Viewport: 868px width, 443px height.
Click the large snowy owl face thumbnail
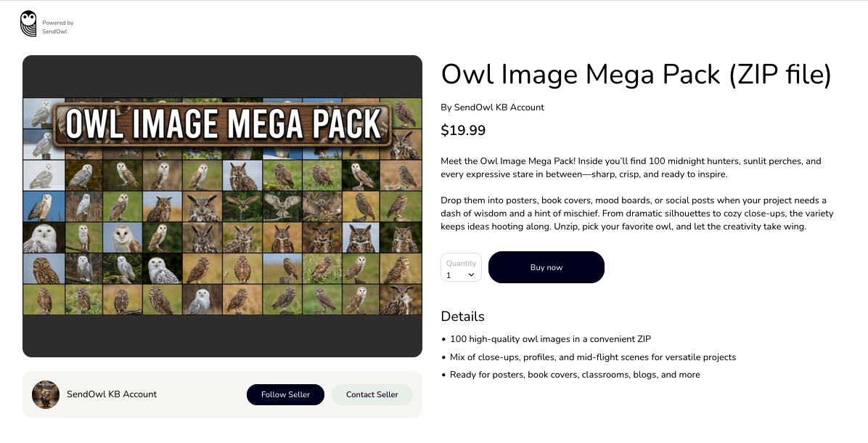44,237
